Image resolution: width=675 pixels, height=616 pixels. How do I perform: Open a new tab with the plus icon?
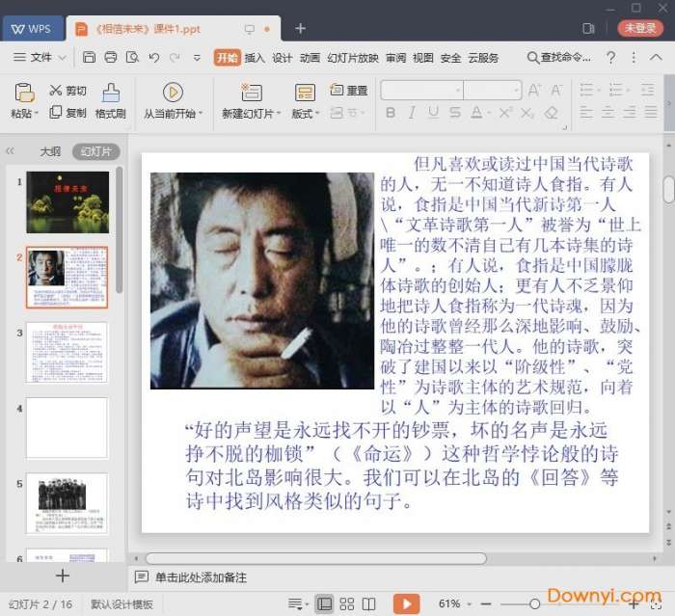click(x=301, y=28)
